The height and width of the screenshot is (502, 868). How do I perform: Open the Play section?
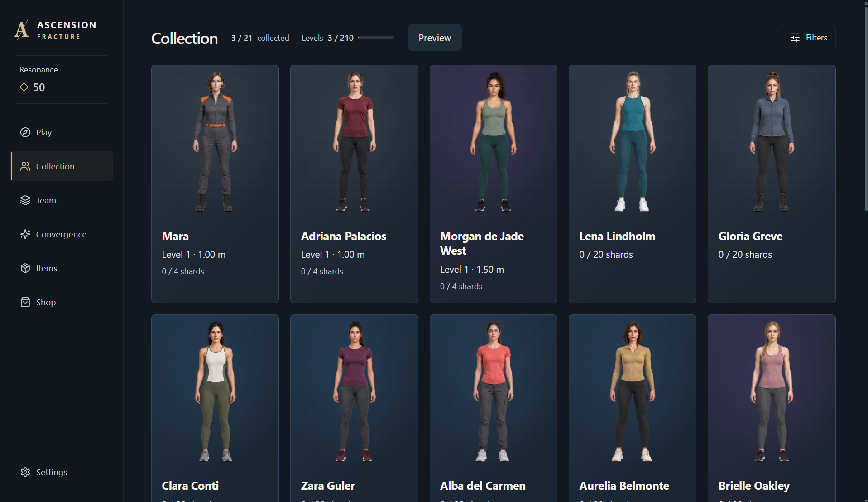(x=62, y=132)
